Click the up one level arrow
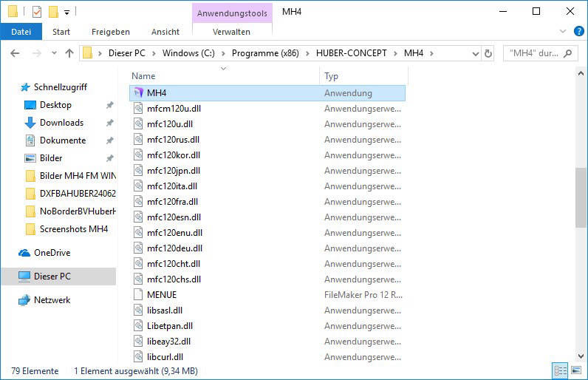Viewport: 588px width, 380px height. [69, 53]
